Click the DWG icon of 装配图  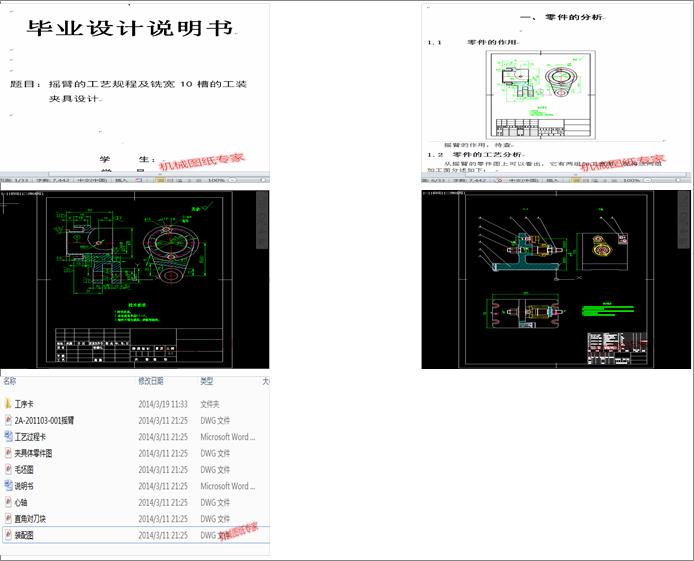pyautogui.click(x=8, y=534)
